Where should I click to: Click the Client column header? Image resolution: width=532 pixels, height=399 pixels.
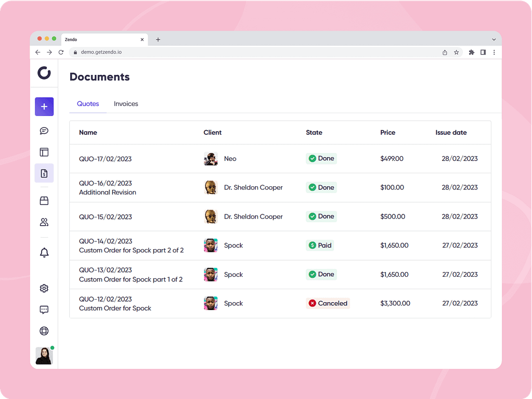click(x=212, y=133)
